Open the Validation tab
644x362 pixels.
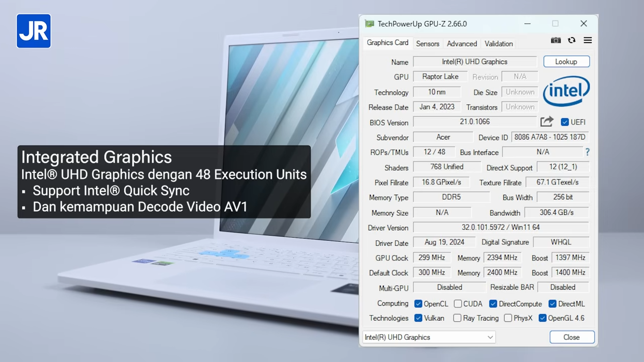[x=499, y=44]
